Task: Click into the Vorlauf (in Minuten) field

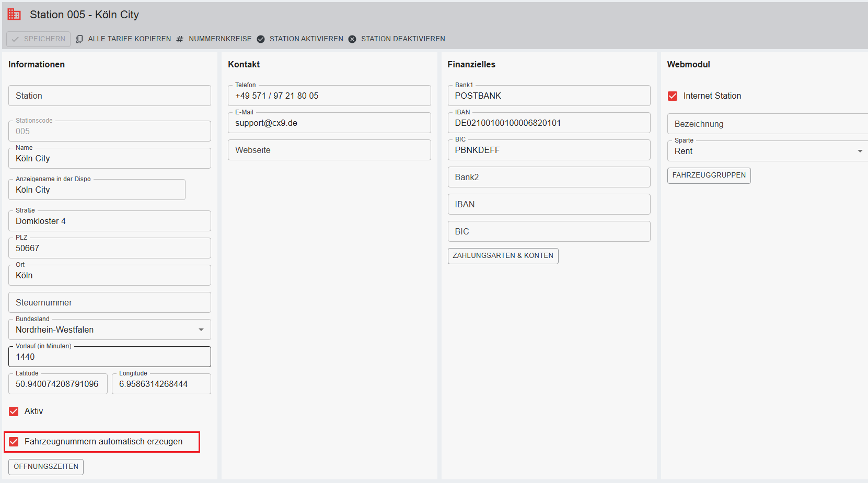Action: [110, 357]
